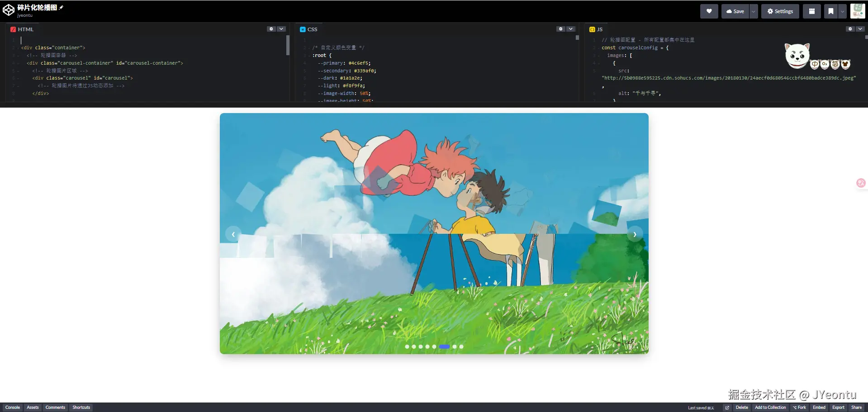Click the "--secondary: #339af0;" CSS line
The width and height of the screenshot is (868, 412).
pyautogui.click(x=347, y=71)
